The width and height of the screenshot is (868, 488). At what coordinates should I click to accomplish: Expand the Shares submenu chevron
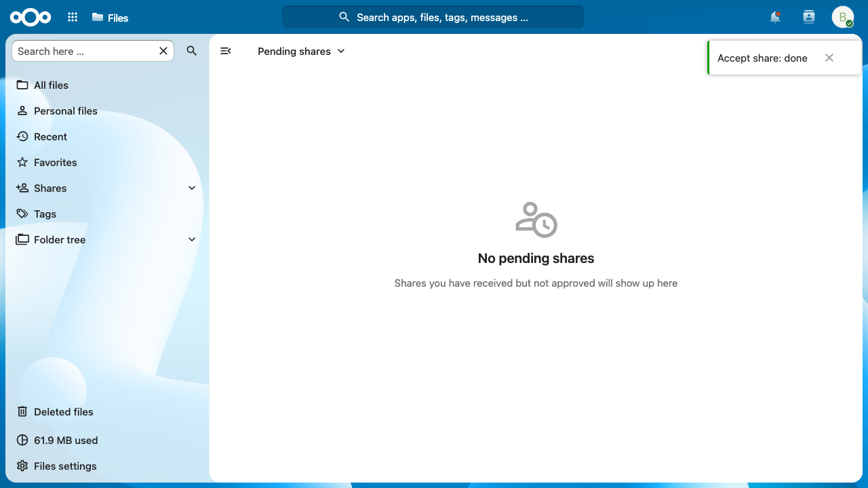click(x=192, y=188)
